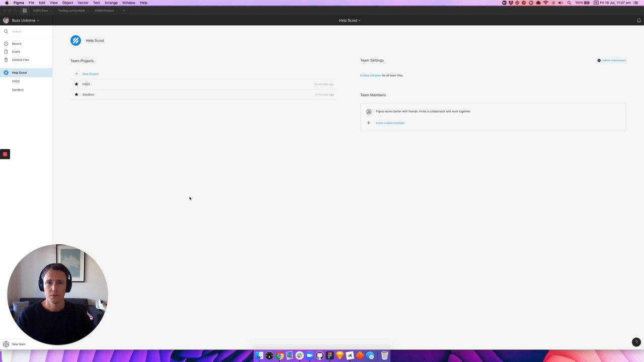
Task: Click the search magnifier icon in sidebar
Action: (6, 31)
